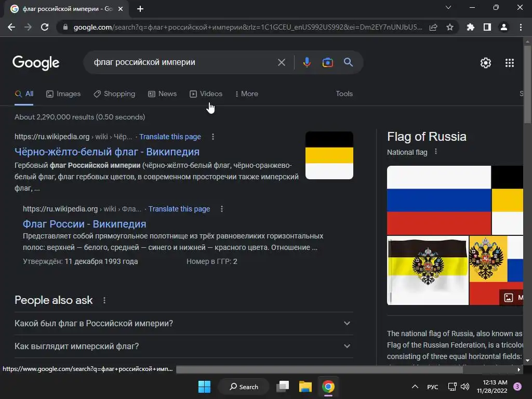The image size is (532, 399).
Task: Open options next to People also ask
Action: [x=104, y=300]
